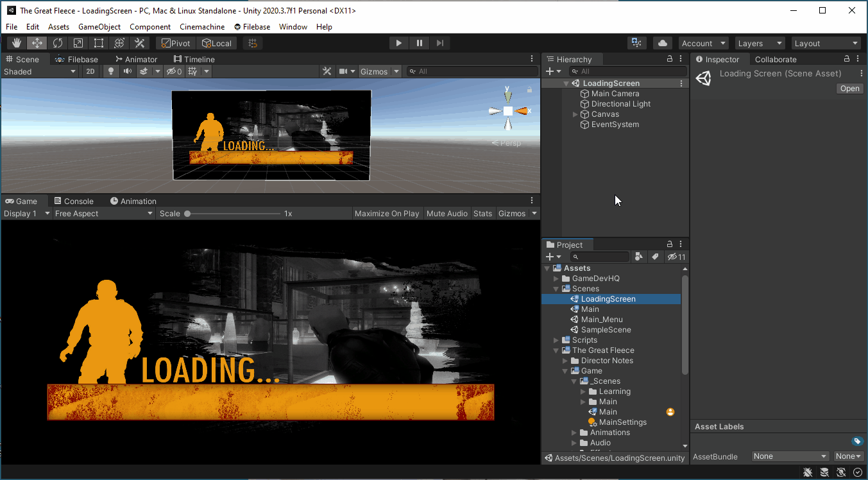
Task: Toggle Mute Audio in Game view
Action: tap(447, 213)
